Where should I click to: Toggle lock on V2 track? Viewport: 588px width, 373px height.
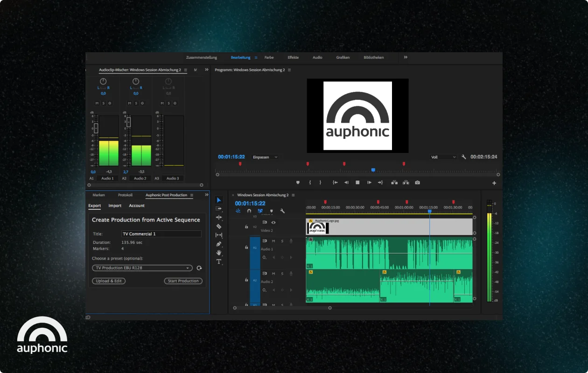246,227
